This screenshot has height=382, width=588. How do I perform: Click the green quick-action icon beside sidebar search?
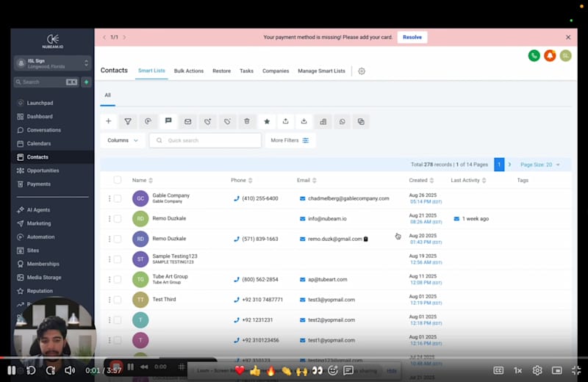click(86, 82)
